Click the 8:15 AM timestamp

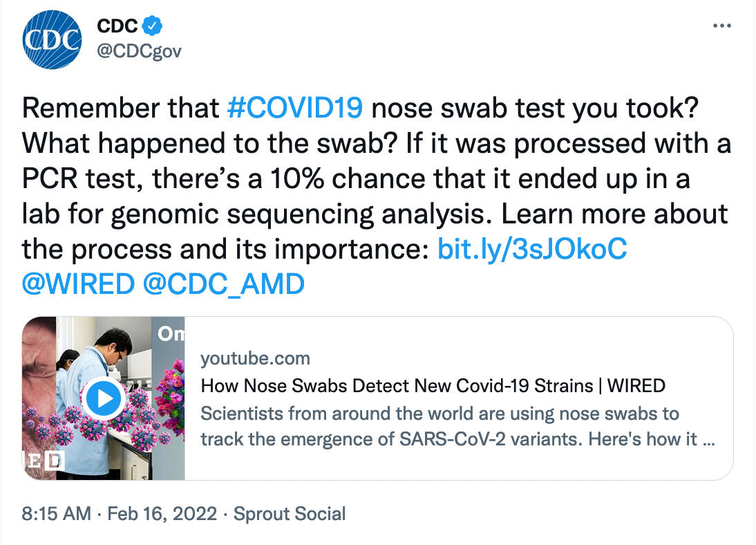click(x=56, y=514)
